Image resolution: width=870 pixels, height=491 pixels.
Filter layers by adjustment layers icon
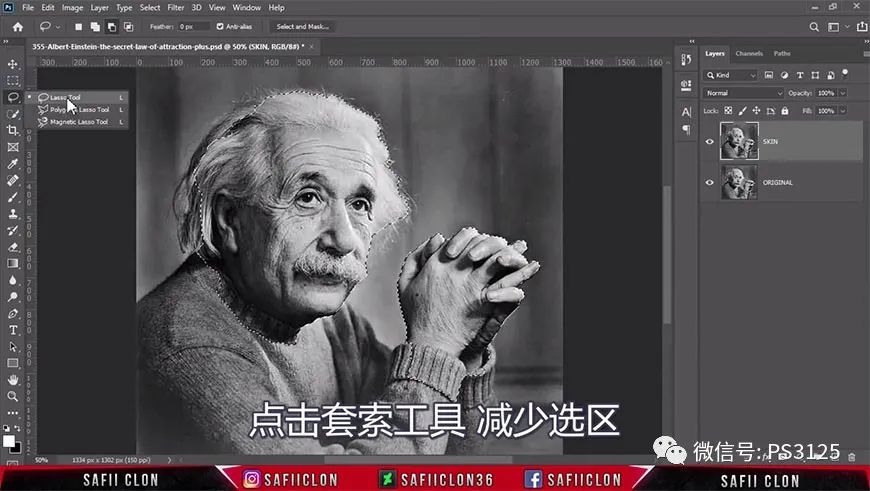tap(785, 75)
